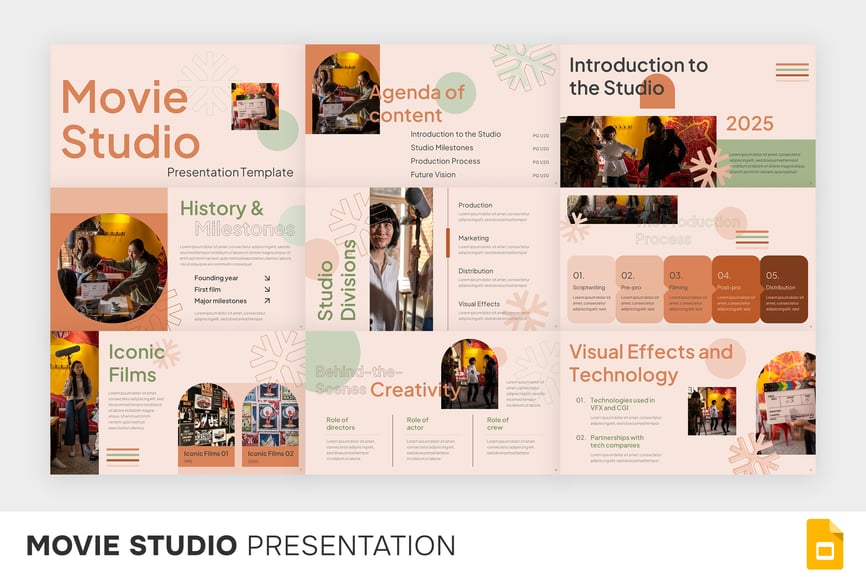Click the 2025 year text

point(749,123)
